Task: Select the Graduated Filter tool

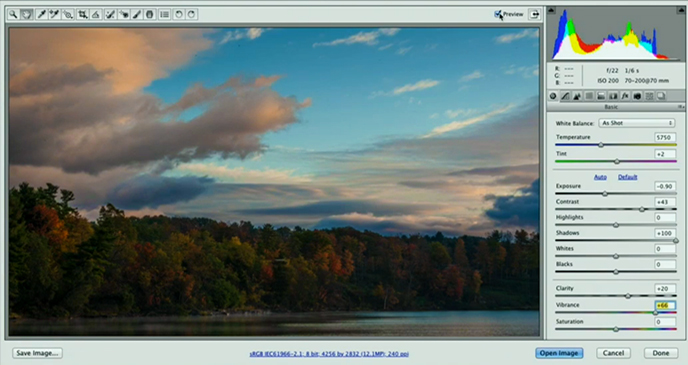Action: (x=150, y=14)
